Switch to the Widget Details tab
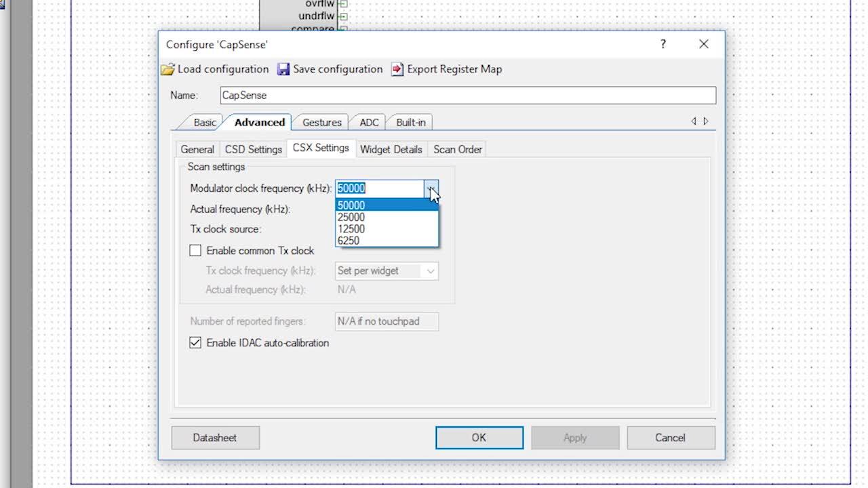 391,149
